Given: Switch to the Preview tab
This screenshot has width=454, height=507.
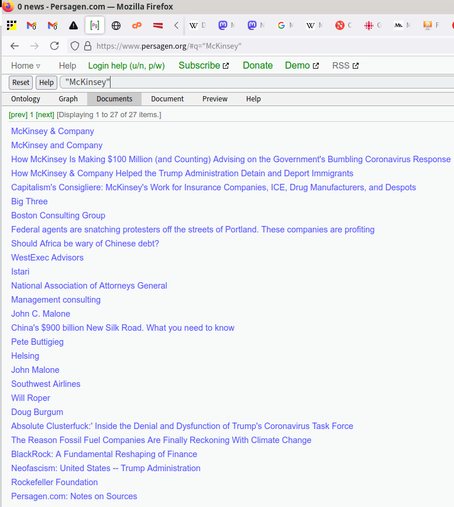Looking at the screenshot, I should tap(215, 99).
